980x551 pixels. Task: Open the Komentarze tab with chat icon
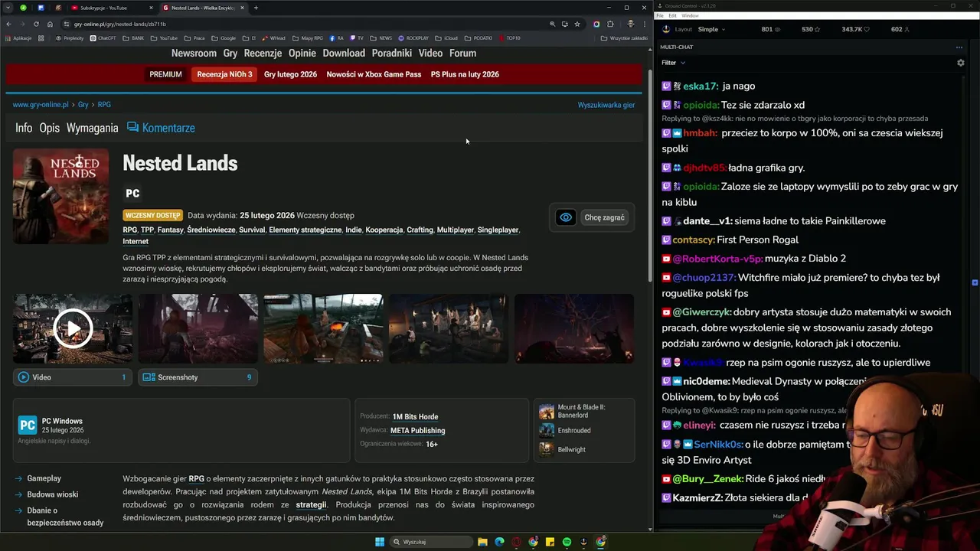[161, 128]
